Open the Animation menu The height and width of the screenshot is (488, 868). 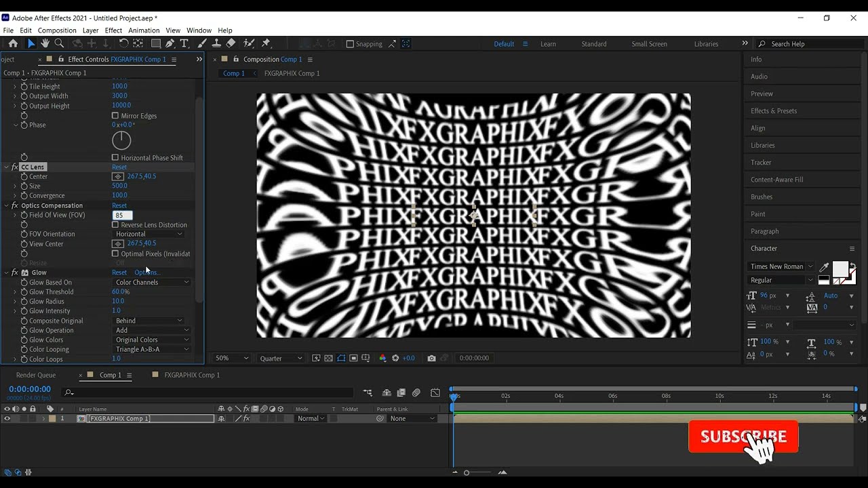point(144,30)
